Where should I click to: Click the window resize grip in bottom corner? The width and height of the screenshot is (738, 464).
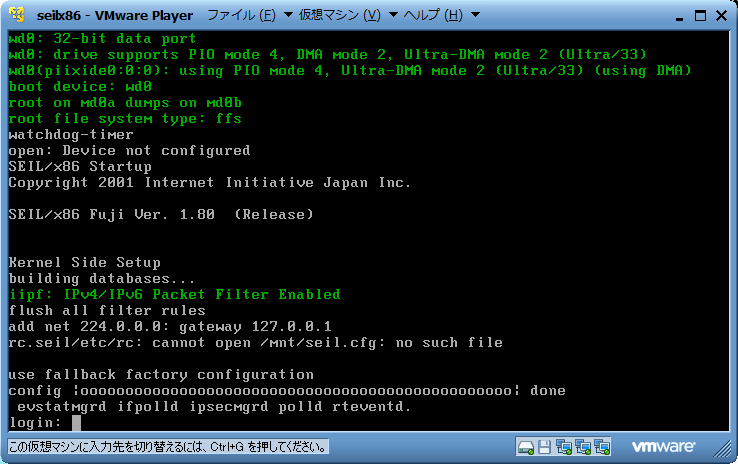point(723,449)
